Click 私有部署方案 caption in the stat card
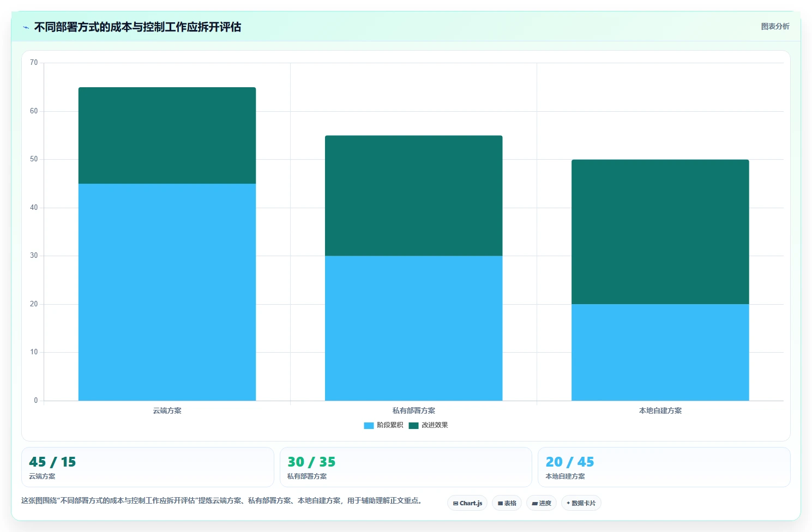The height and width of the screenshot is (532, 812). pyautogui.click(x=307, y=476)
